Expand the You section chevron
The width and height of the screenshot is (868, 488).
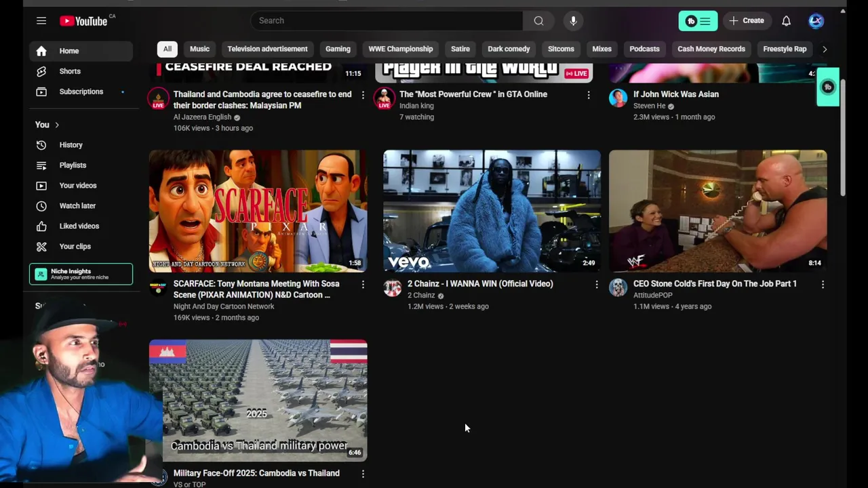click(57, 125)
